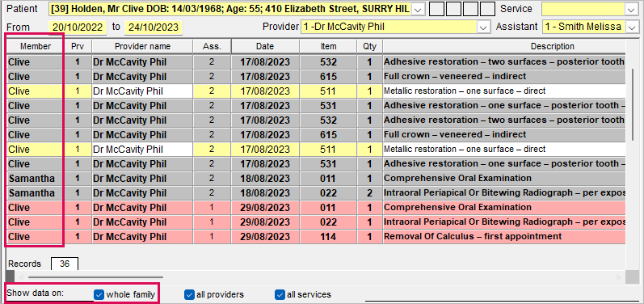
Task: Click the first empty box beside Patient
Action: coord(436,9)
